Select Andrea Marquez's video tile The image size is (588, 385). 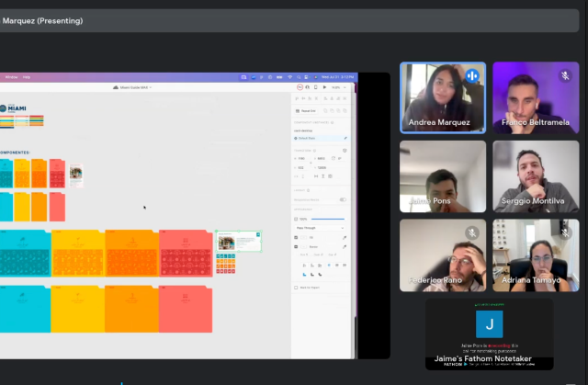(443, 97)
